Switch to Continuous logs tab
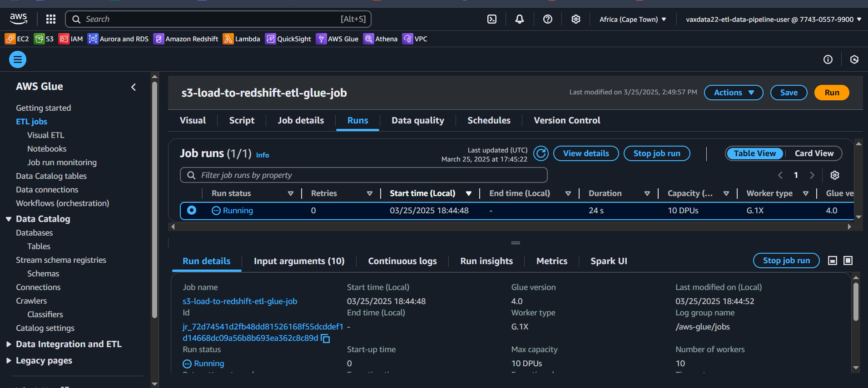The image size is (868, 388). [x=402, y=261]
